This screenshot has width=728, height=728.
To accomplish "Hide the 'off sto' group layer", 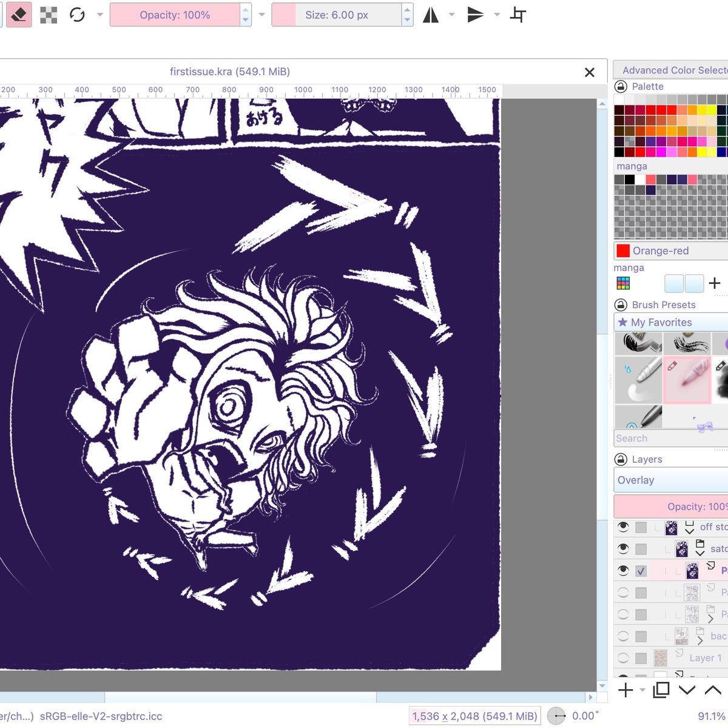I will [623, 527].
